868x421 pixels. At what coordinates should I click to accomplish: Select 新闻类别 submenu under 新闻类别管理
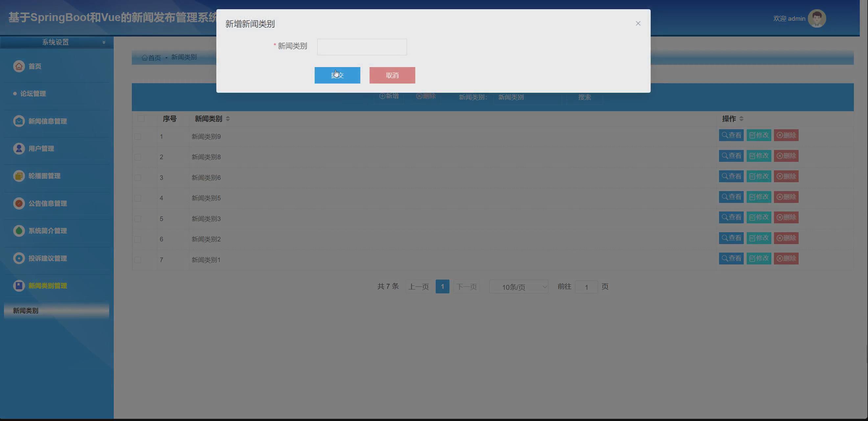click(25, 310)
